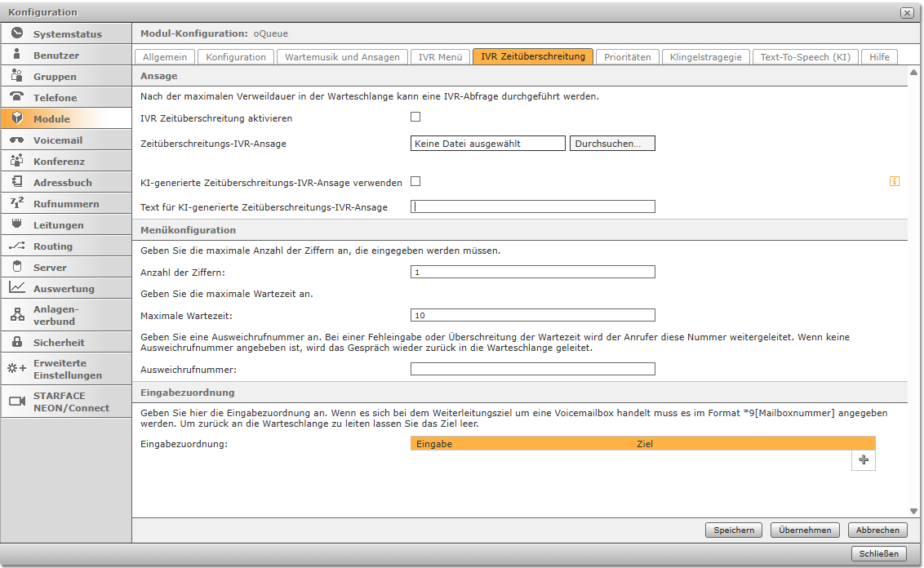Click the Auswertung chart icon
Viewport: 924px width, 568px height.
pyautogui.click(x=17, y=288)
